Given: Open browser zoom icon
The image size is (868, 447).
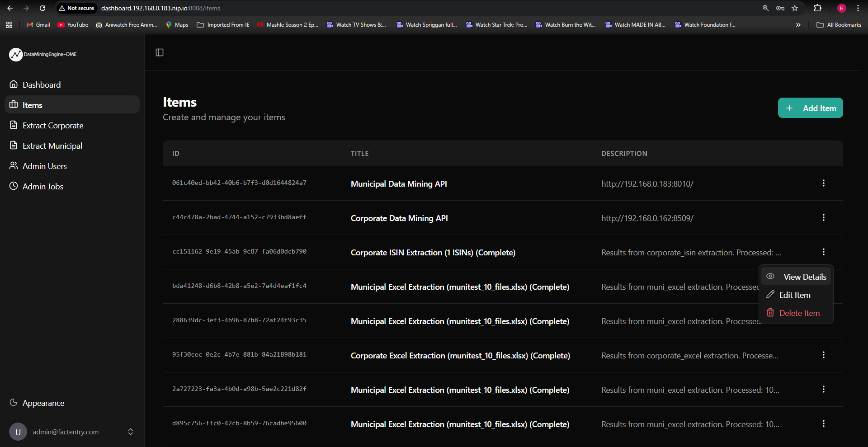Looking at the screenshot, I should click(765, 8).
